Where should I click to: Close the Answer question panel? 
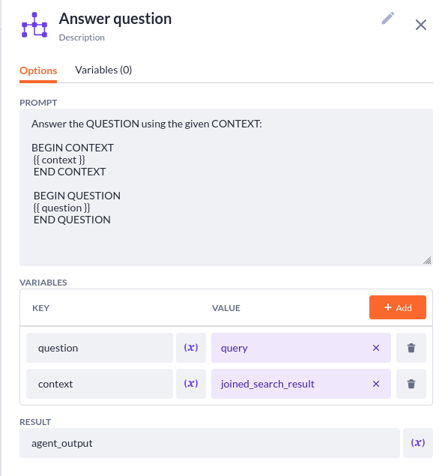pyautogui.click(x=421, y=25)
